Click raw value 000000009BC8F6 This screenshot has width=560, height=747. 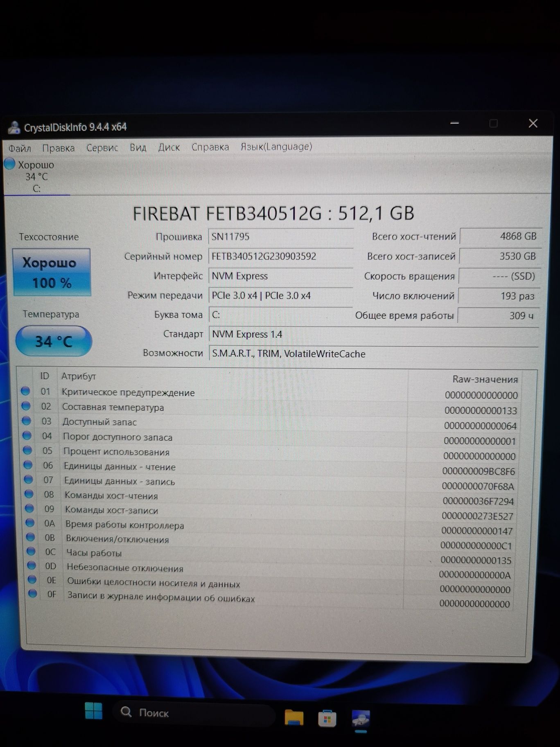point(478,471)
